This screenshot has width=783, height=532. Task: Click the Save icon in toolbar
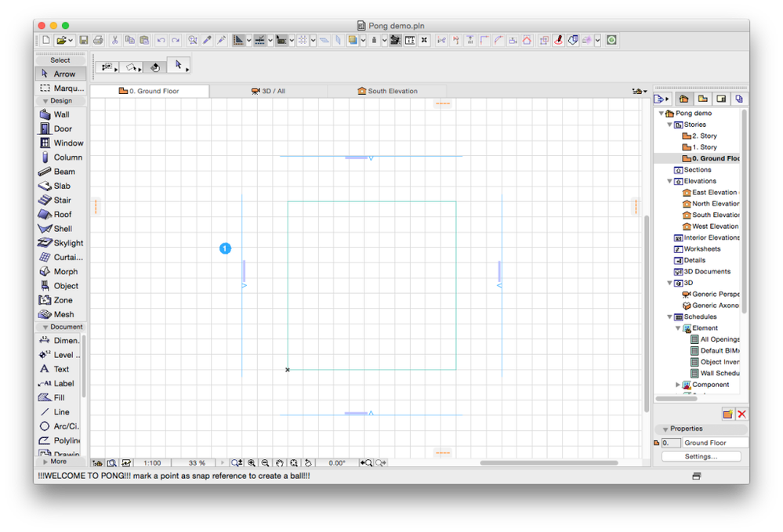click(x=84, y=40)
